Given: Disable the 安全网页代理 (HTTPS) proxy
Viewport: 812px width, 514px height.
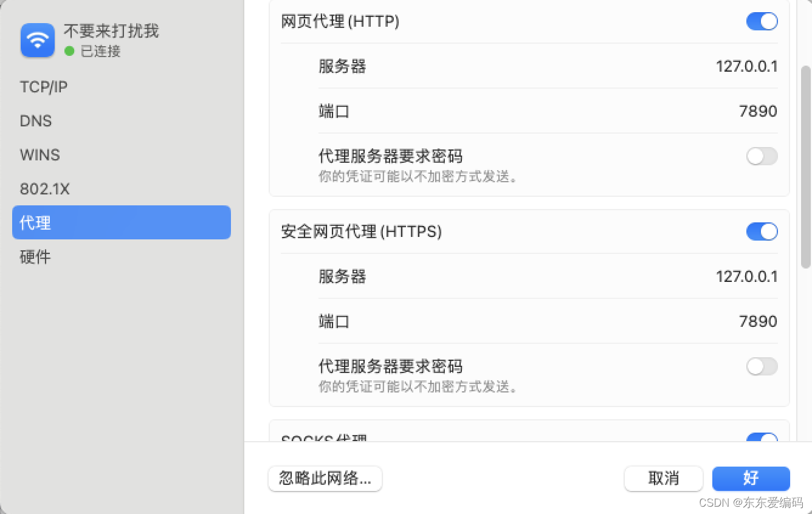Looking at the screenshot, I should (762, 231).
